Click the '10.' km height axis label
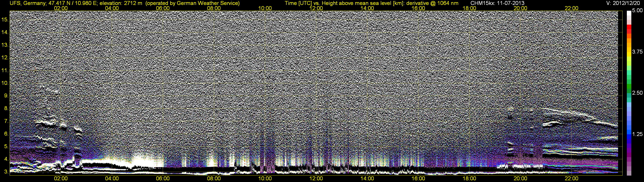 [x=5, y=83]
